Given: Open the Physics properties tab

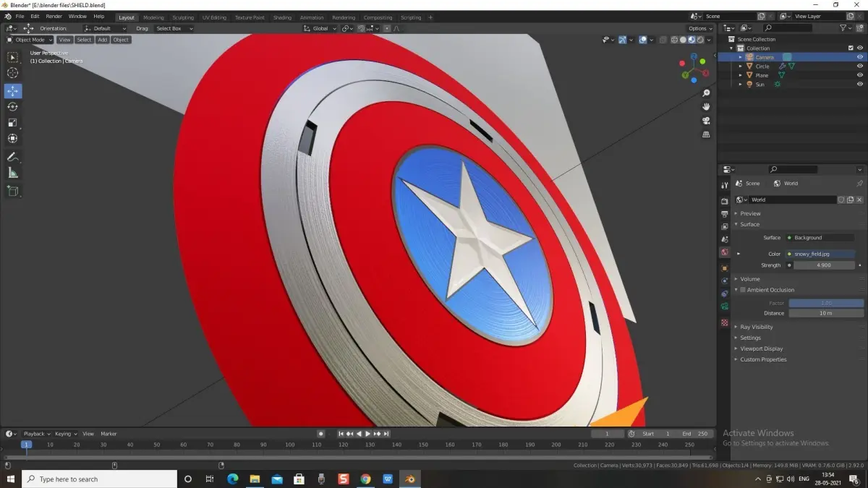Looking at the screenshot, I should (725, 281).
